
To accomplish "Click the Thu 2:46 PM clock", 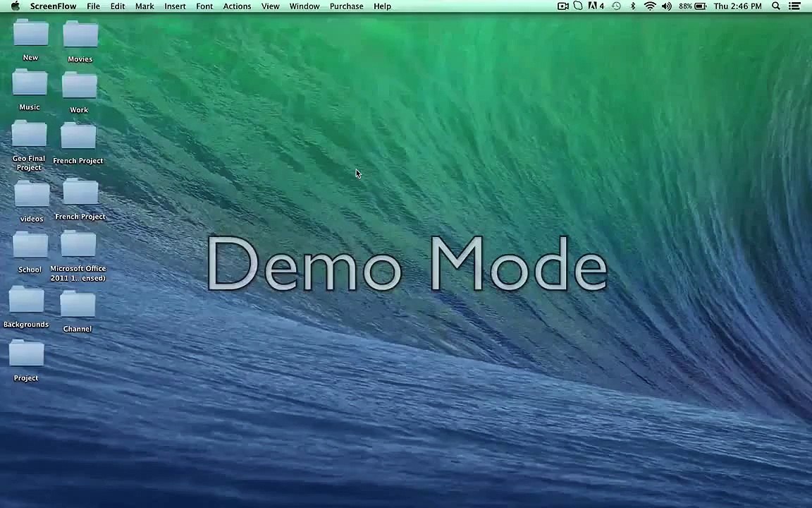I will pos(737,6).
